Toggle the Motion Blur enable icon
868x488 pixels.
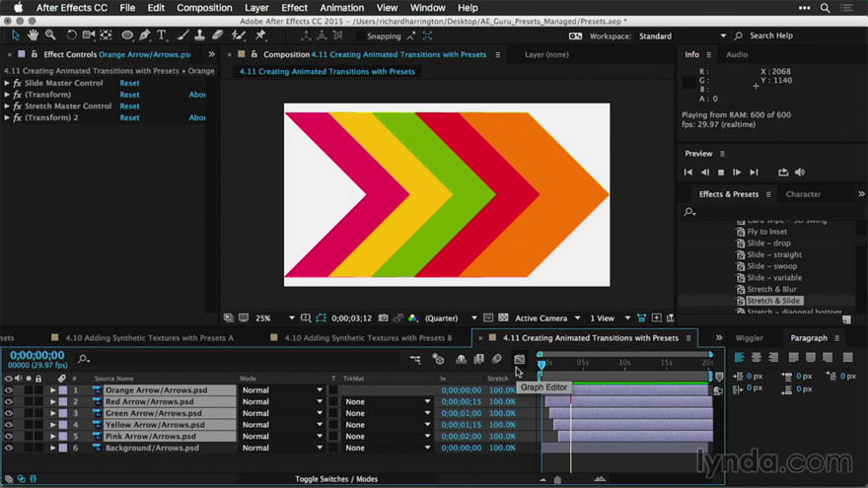click(496, 360)
